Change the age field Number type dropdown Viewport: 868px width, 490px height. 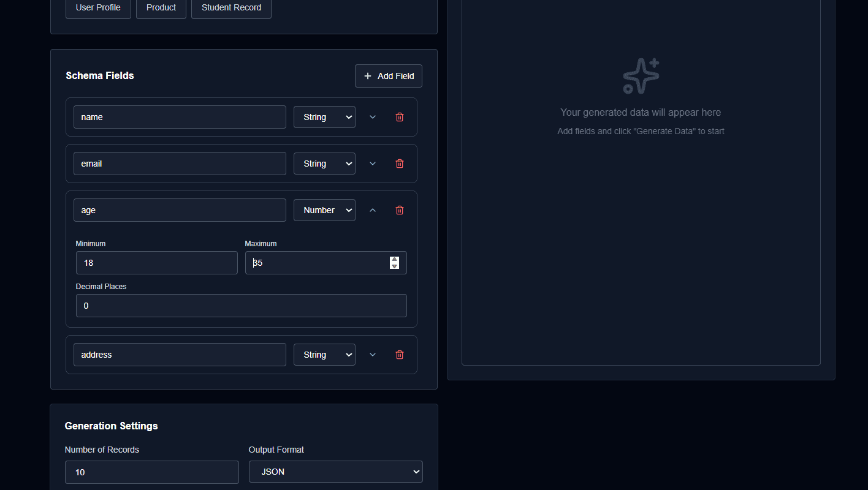pyautogui.click(x=324, y=210)
